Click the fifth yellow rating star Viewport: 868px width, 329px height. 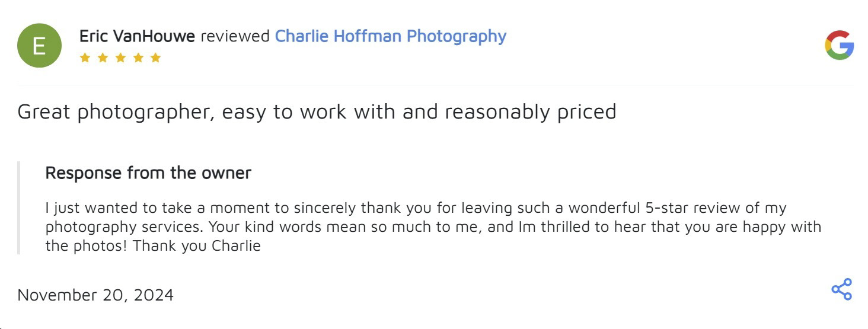[155, 58]
